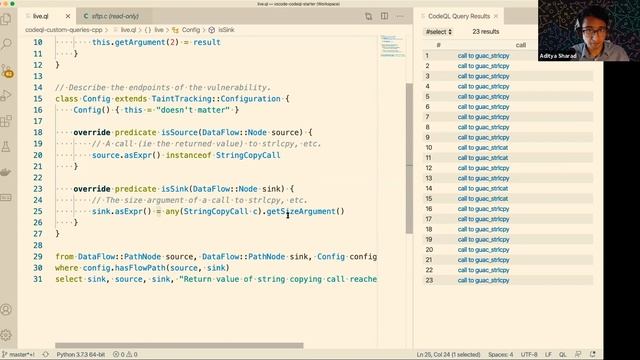Open result 18 call to guac_strlcpy
This screenshot has height=360, width=640.
pos(483,229)
